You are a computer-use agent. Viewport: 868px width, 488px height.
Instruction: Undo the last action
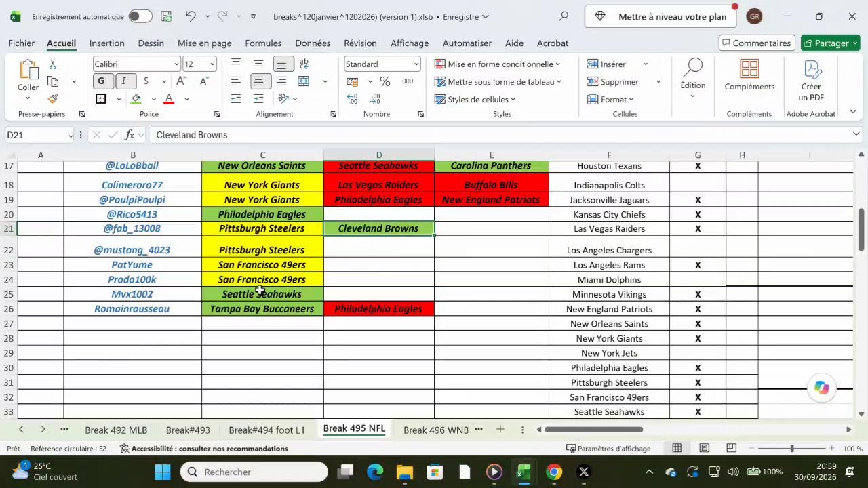click(191, 16)
